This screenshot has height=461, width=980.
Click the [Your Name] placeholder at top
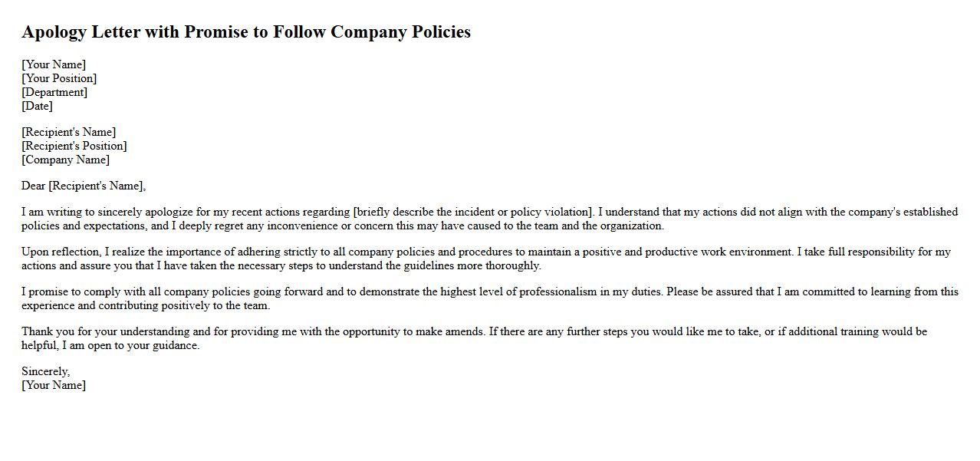pos(54,64)
